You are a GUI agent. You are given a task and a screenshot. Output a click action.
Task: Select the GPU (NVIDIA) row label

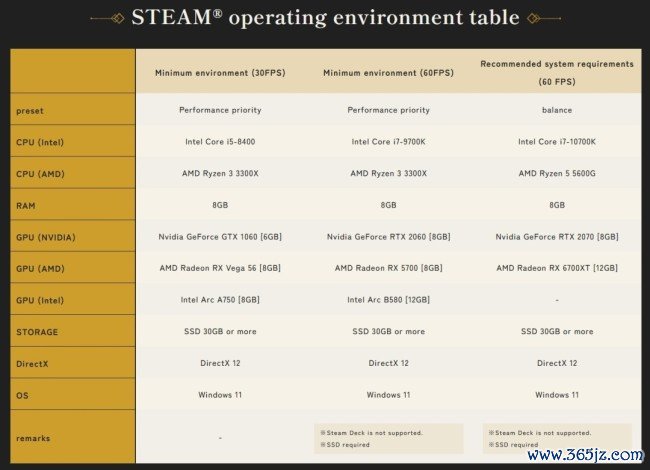click(x=46, y=237)
